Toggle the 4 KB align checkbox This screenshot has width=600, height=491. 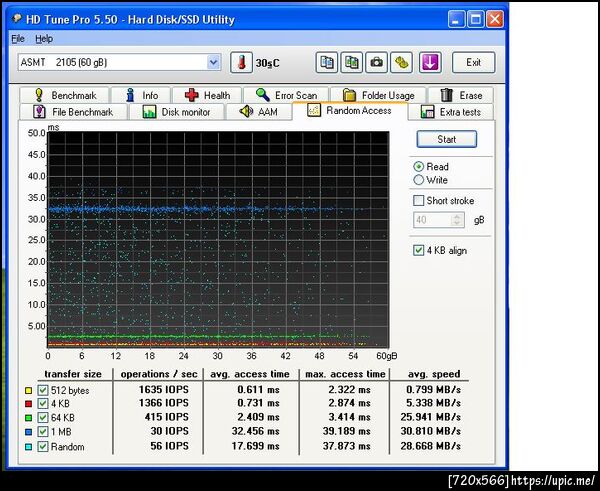(x=419, y=250)
